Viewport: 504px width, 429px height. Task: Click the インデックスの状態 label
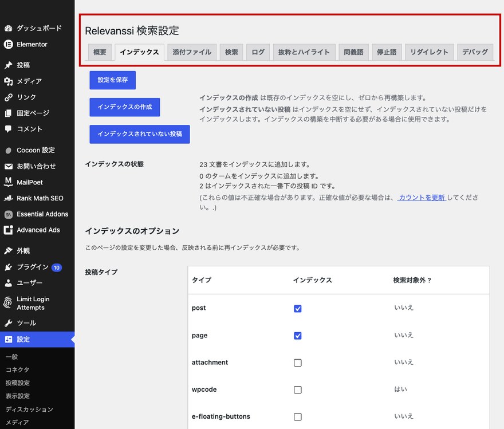[x=114, y=164]
